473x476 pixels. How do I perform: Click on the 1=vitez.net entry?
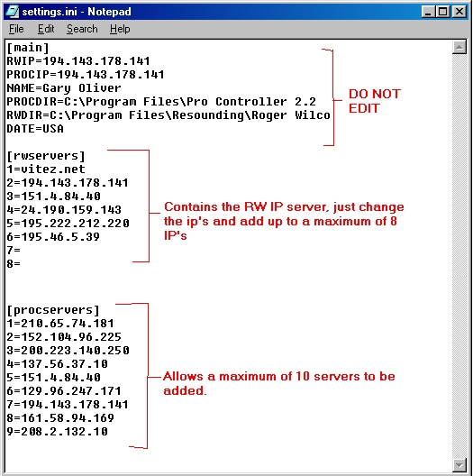(x=46, y=169)
